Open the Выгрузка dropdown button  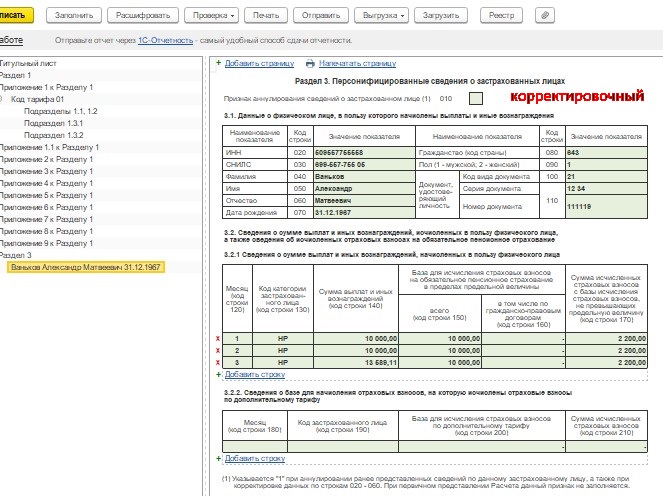pos(381,15)
